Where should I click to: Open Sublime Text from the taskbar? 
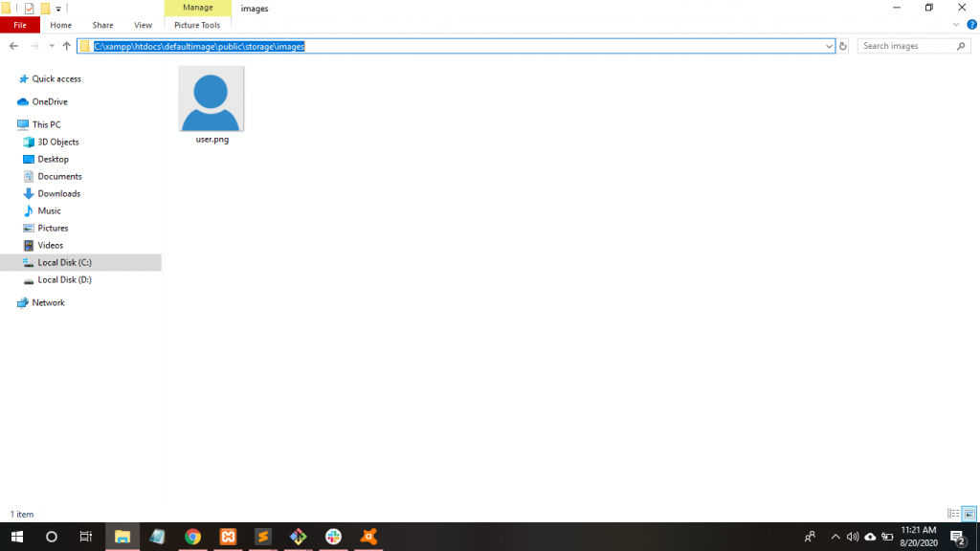point(263,537)
